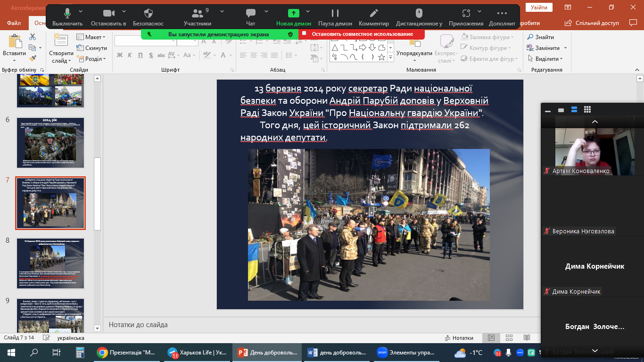Select slide 9 thumbnail
This screenshot has height=362, width=644.
click(50, 315)
